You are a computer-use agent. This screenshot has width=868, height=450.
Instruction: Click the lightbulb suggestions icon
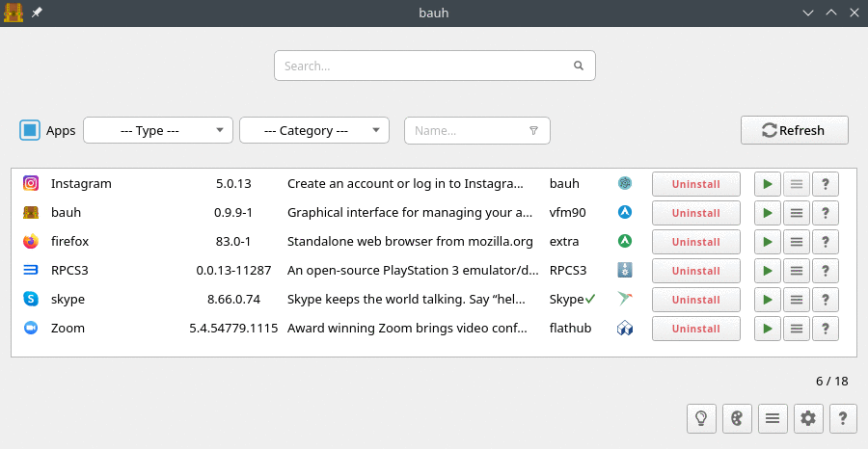pyautogui.click(x=701, y=418)
